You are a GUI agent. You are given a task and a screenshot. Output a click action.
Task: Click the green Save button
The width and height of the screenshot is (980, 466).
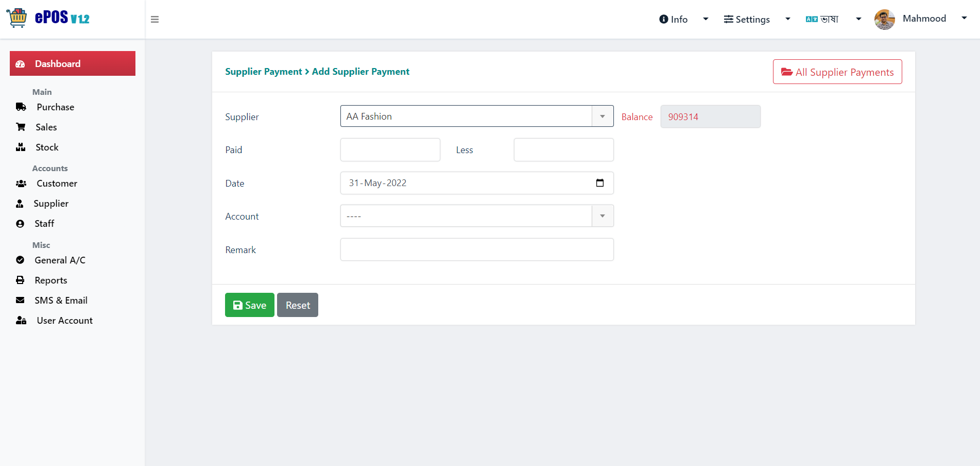coord(250,305)
